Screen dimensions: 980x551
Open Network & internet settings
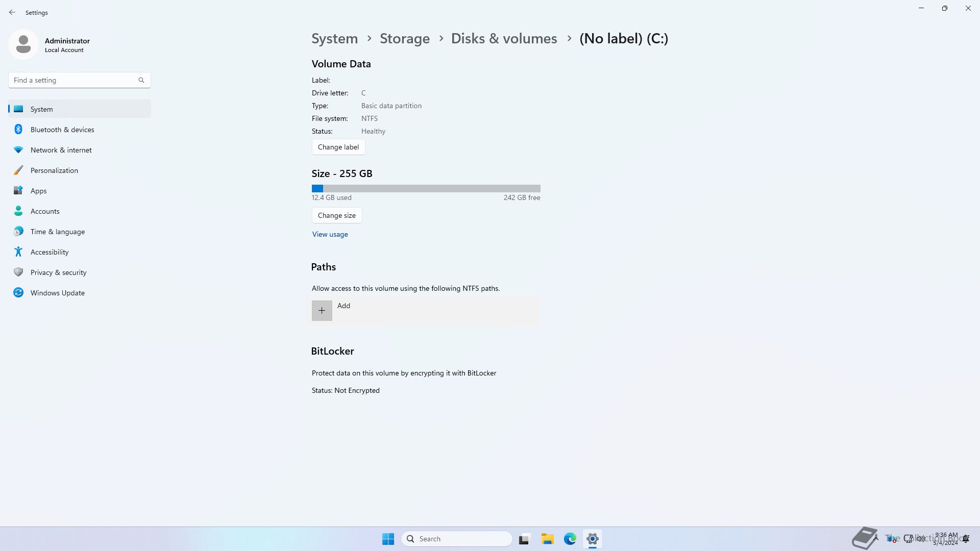(61, 150)
